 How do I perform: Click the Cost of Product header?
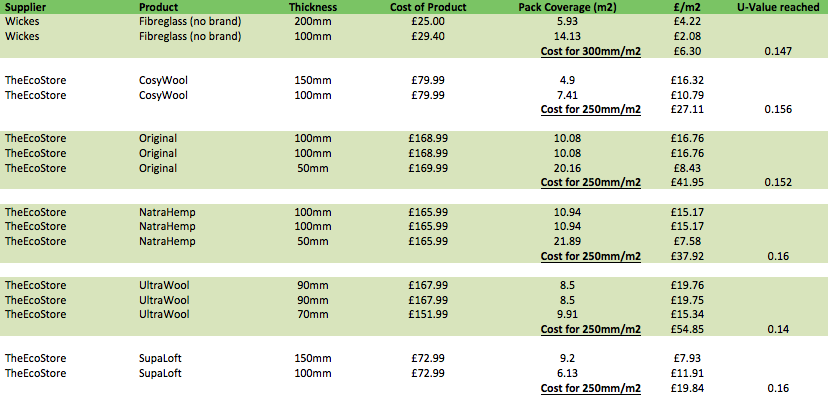428,7
